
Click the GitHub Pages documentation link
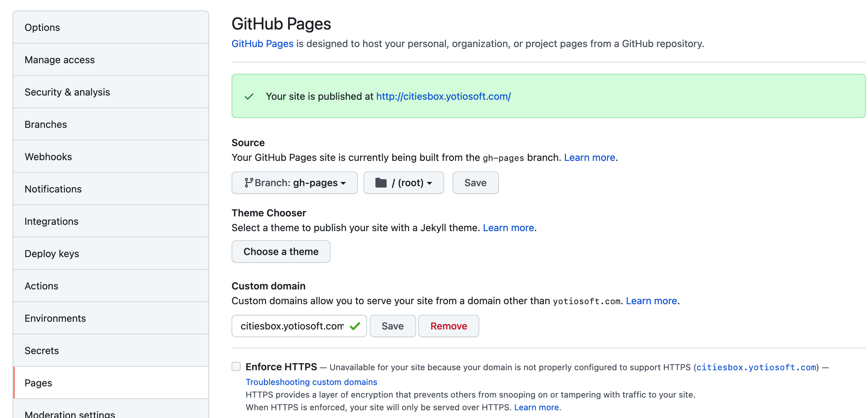pyautogui.click(x=262, y=44)
